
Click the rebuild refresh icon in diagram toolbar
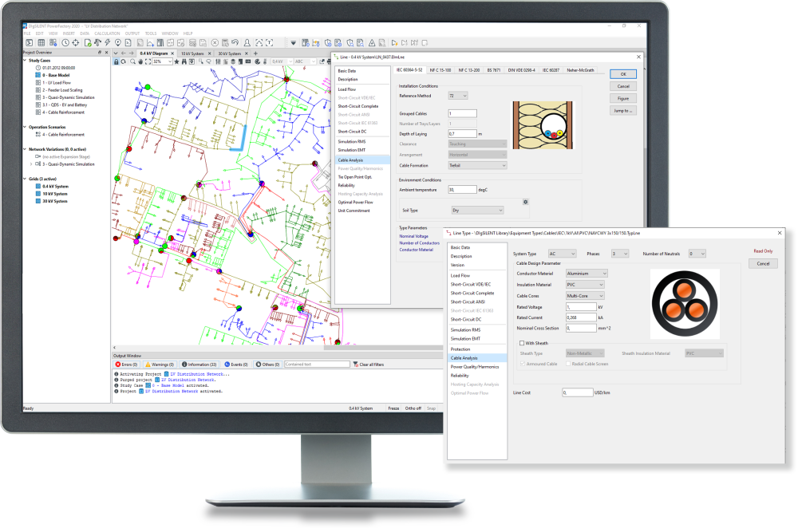point(124,61)
